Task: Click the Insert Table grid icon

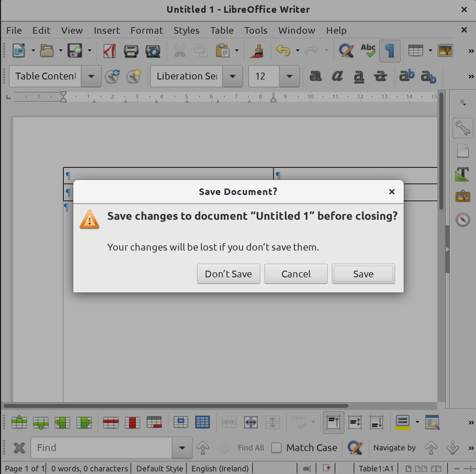Action: [415, 50]
